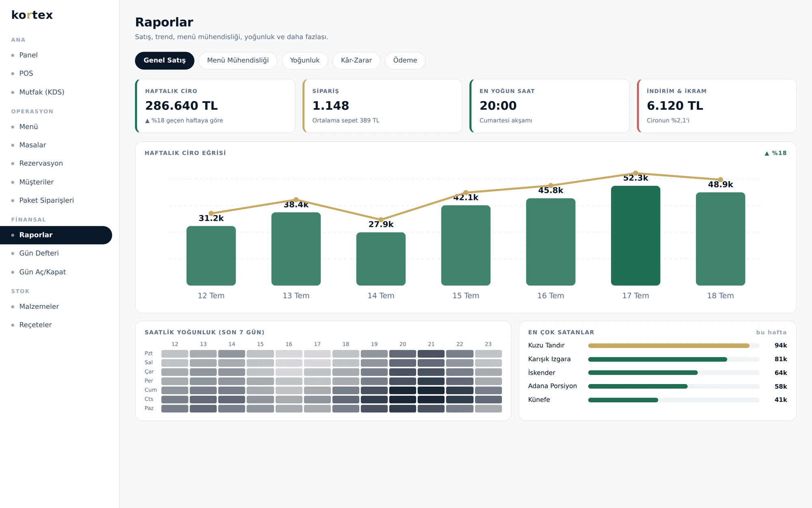Select the Kâr-Zarar tab

[356, 61]
